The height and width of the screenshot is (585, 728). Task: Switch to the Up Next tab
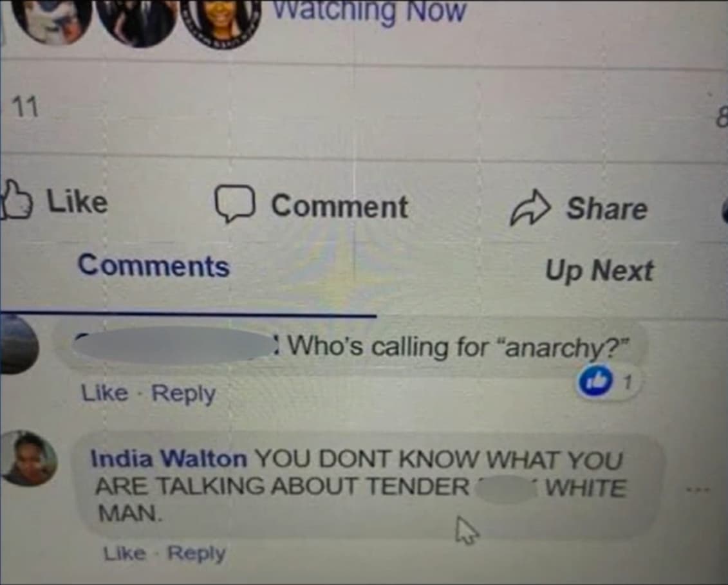[x=599, y=270]
